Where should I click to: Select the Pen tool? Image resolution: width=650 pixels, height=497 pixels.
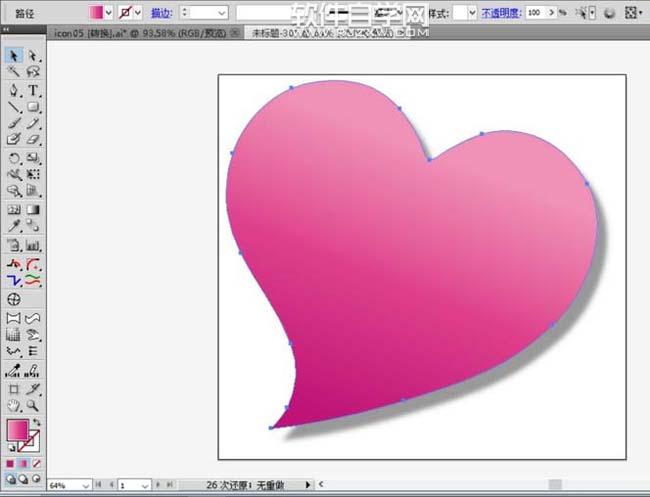[14, 90]
